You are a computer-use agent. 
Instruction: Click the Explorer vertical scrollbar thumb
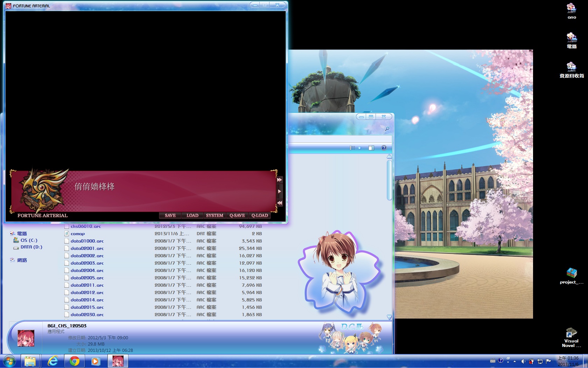pyautogui.click(x=389, y=180)
